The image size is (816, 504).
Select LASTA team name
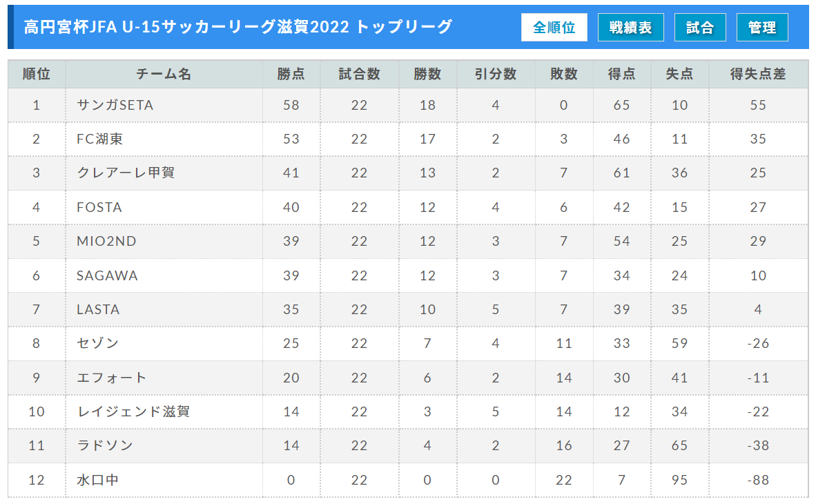tap(98, 309)
